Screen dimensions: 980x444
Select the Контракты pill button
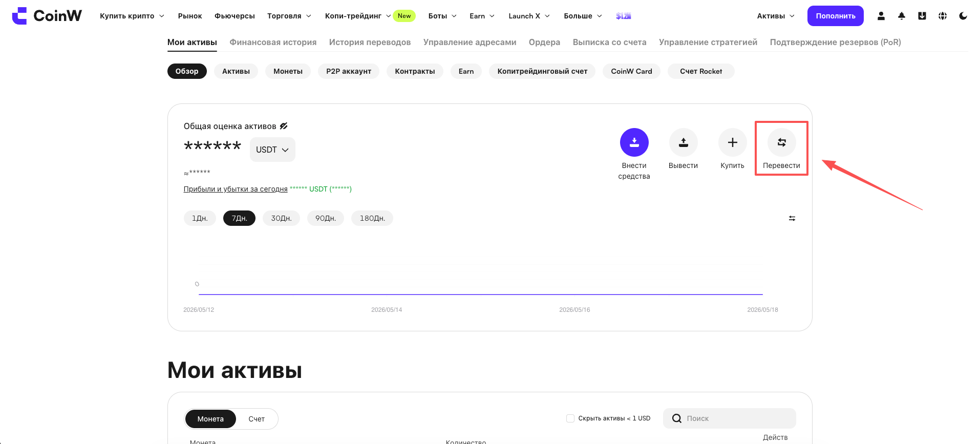(415, 71)
